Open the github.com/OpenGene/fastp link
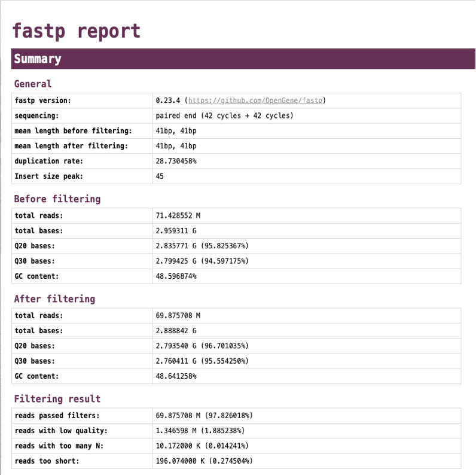The width and height of the screenshot is (476, 475). pyautogui.click(x=255, y=101)
